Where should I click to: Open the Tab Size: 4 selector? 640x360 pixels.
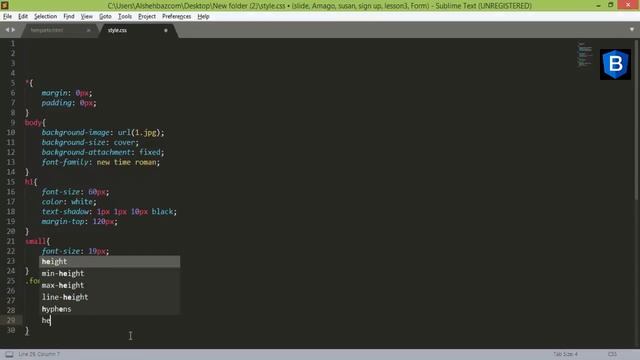point(565,354)
